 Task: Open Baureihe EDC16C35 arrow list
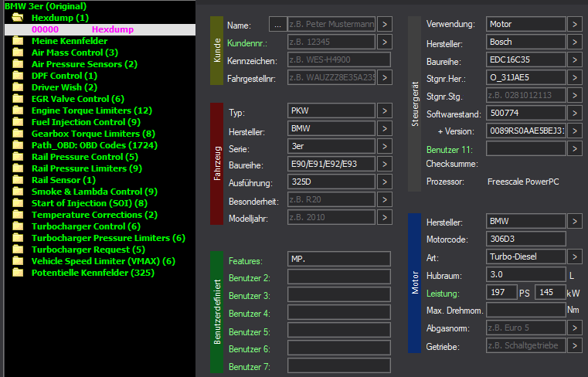(x=575, y=59)
